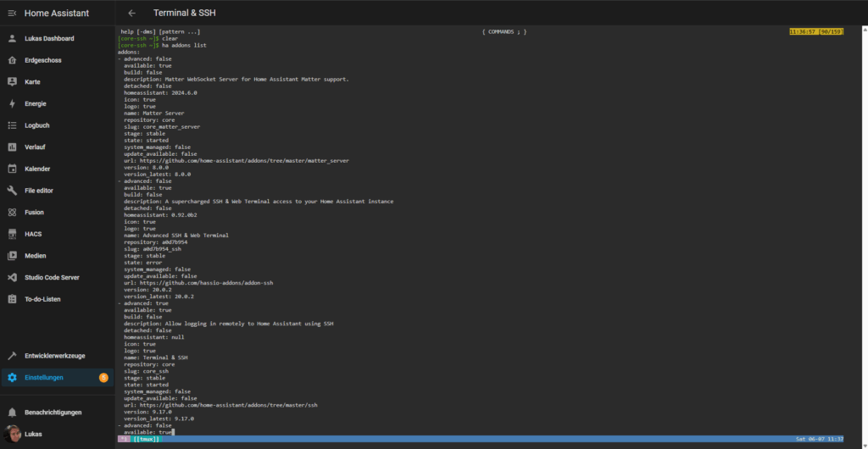Click the Benachrichtigungen bell icon
This screenshot has width=868, height=449.
(12, 413)
